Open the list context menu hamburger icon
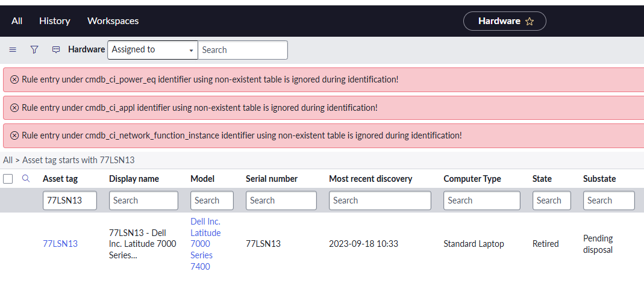This screenshot has width=644, height=289. click(13, 50)
